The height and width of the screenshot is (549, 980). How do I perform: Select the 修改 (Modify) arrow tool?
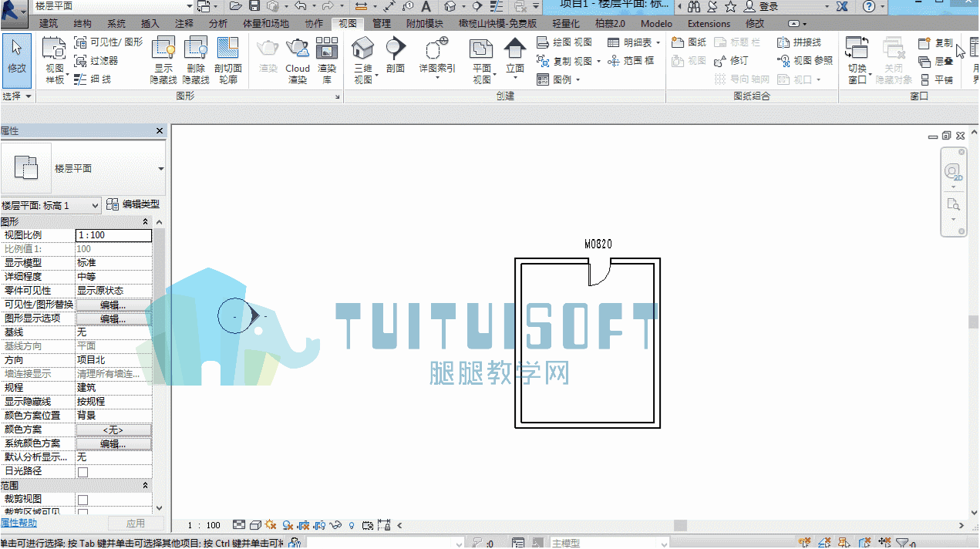17,60
